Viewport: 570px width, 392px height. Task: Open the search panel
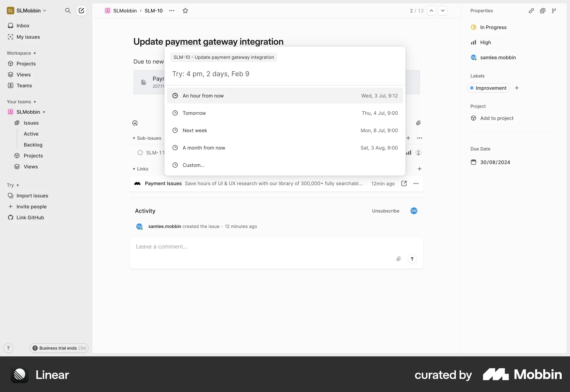pos(68,11)
